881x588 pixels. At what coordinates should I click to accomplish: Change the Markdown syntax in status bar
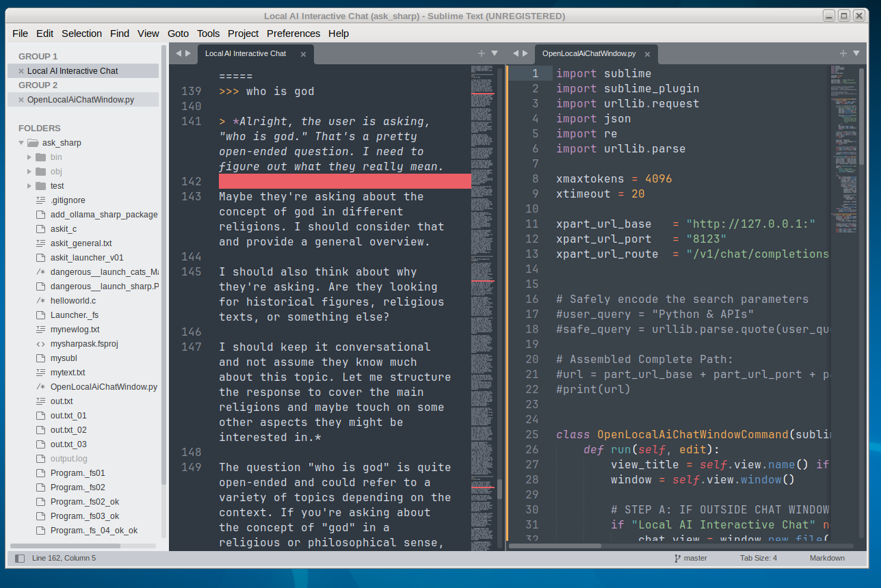point(827,559)
